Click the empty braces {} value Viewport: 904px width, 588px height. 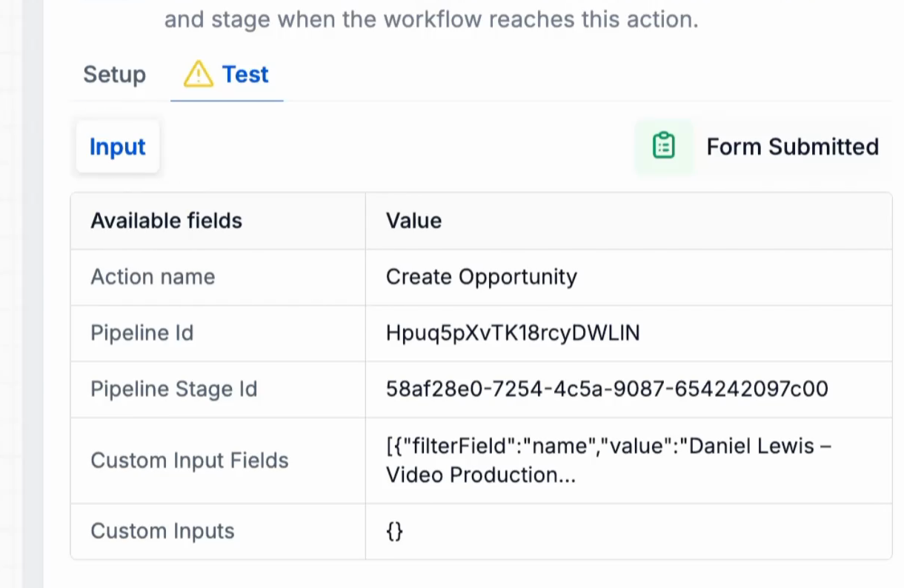point(394,531)
